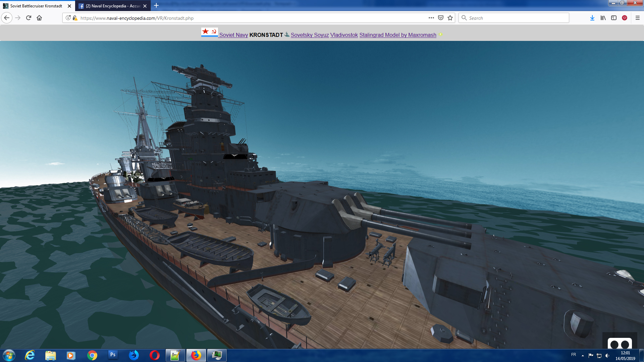
Task: Open the Stalingrad Model by Maxromash link
Action: tap(397, 35)
